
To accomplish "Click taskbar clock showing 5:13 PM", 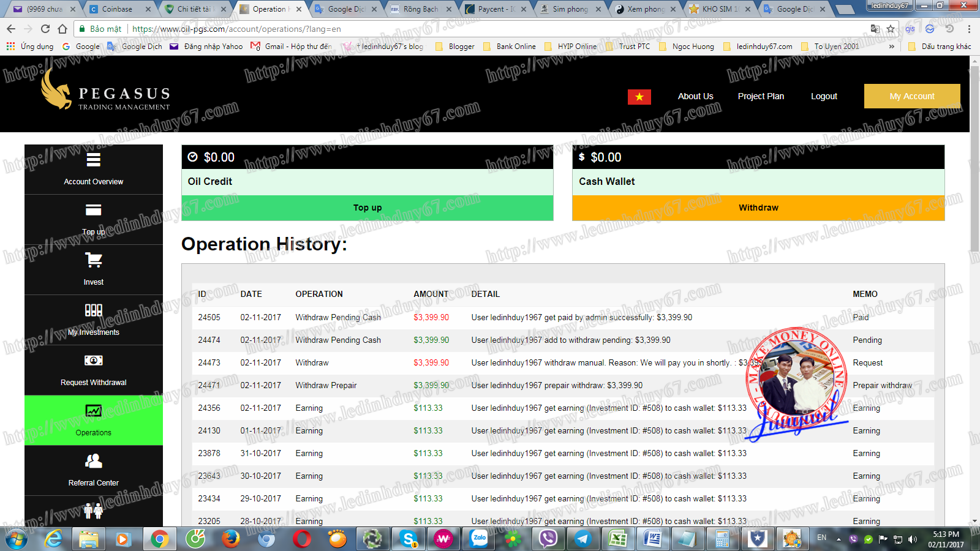I will [946, 539].
